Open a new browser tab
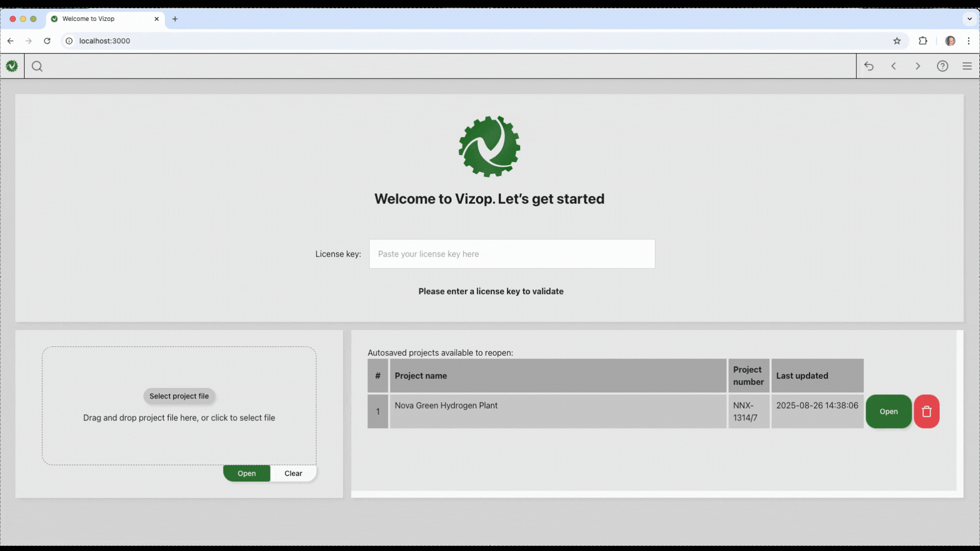 tap(175, 19)
